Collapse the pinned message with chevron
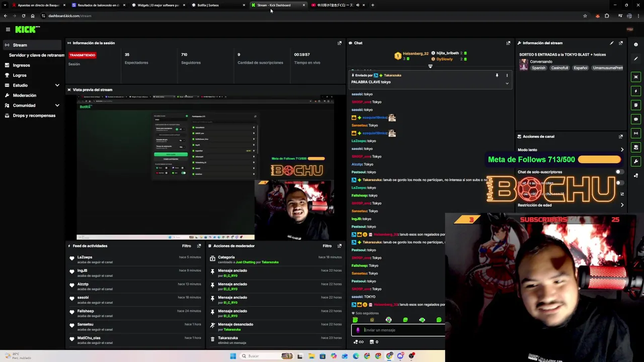 (x=507, y=83)
